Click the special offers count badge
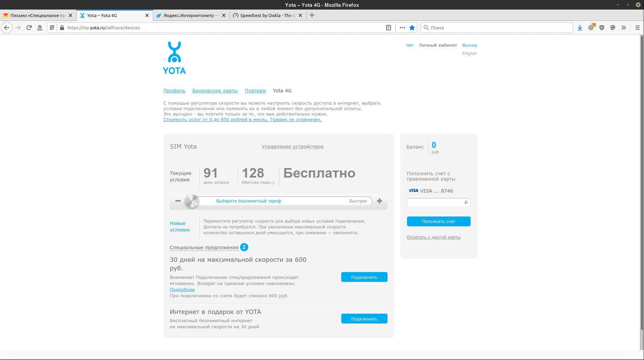 click(244, 247)
